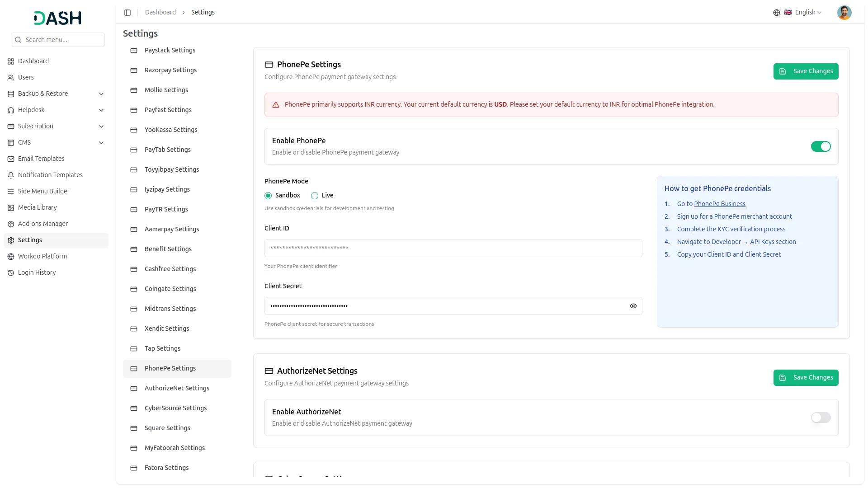868x488 pixels.
Task: Click the search magnifier icon
Action: [x=18, y=40]
